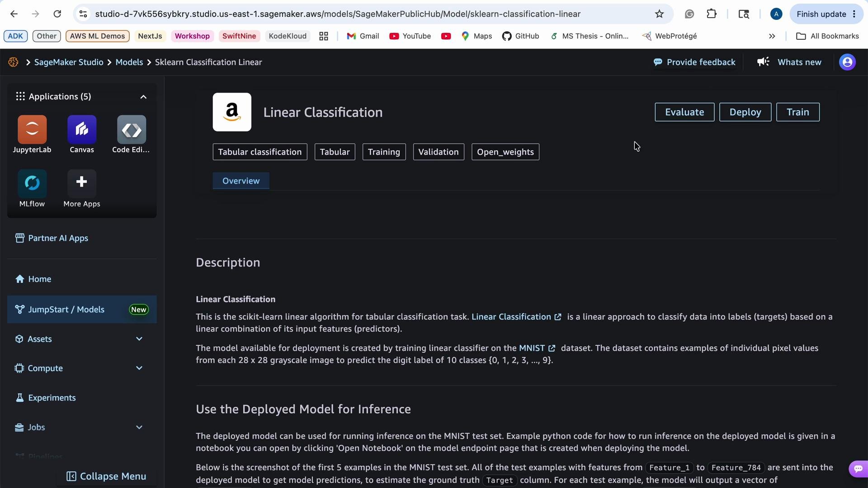Click the Tabular classification tag
Viewport: 868px width, 488px height.
260,152
